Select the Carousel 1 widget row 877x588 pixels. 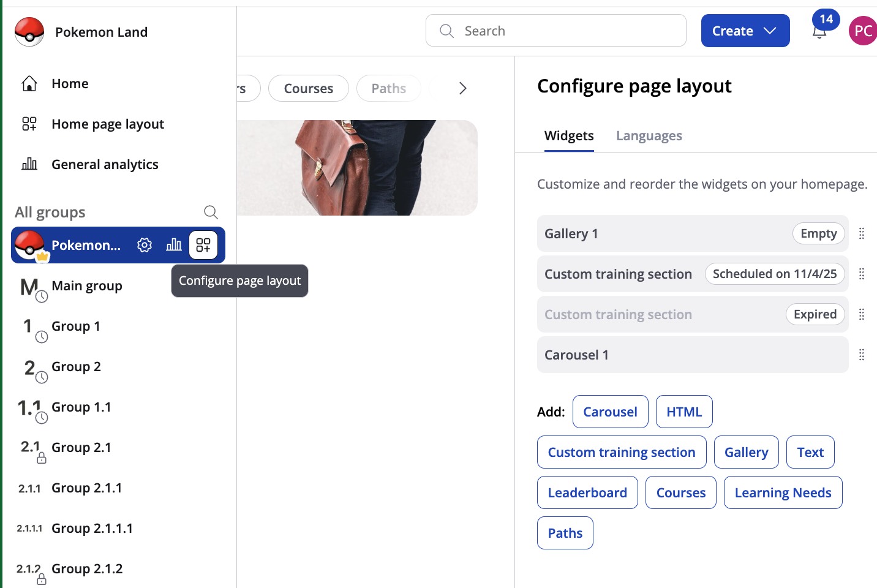pyautogui.click(x=693, y=355)
